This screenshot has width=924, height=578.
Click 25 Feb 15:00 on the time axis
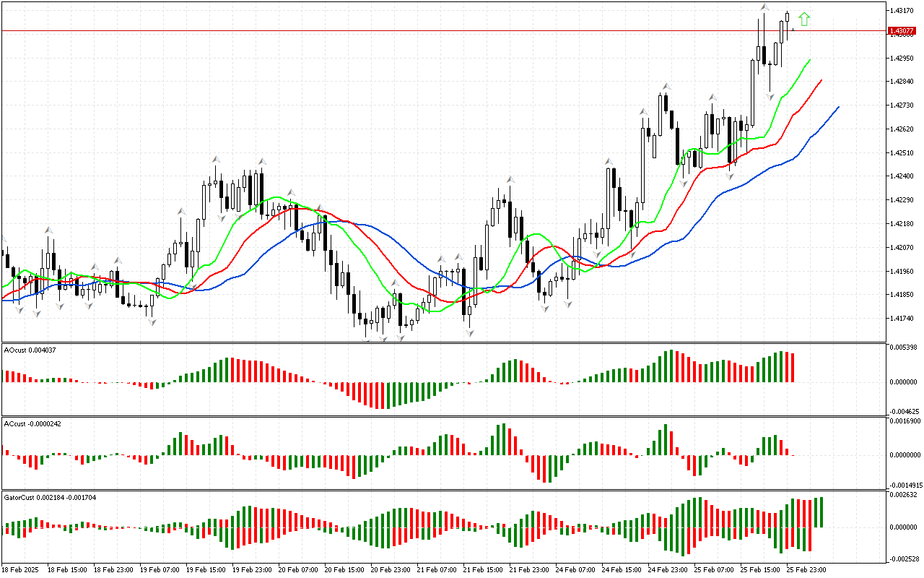[x=759, y=570]
